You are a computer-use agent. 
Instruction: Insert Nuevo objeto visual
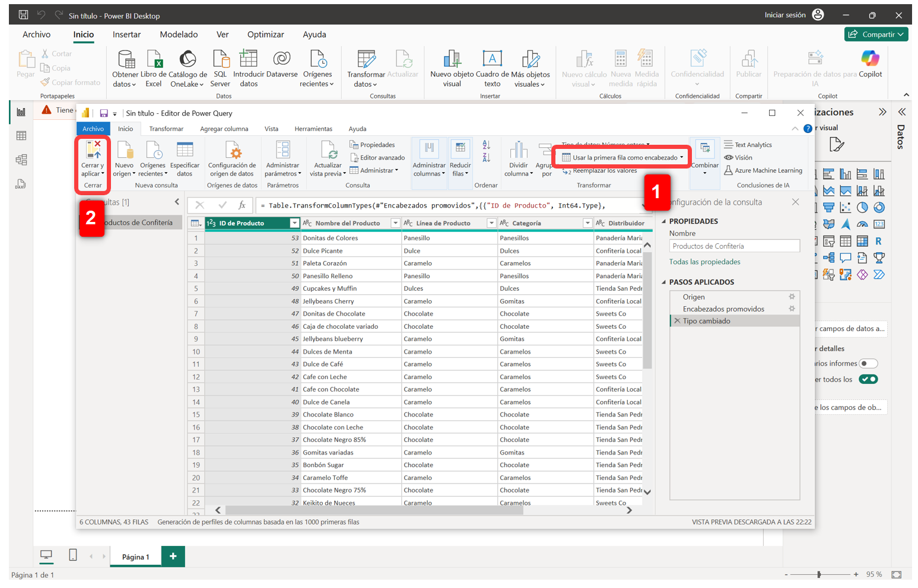452,69
